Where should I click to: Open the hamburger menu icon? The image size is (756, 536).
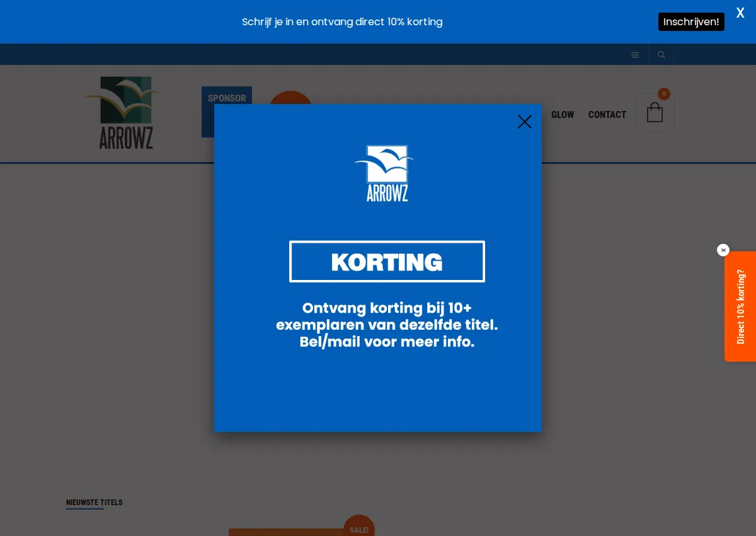[x=635, y=55]
